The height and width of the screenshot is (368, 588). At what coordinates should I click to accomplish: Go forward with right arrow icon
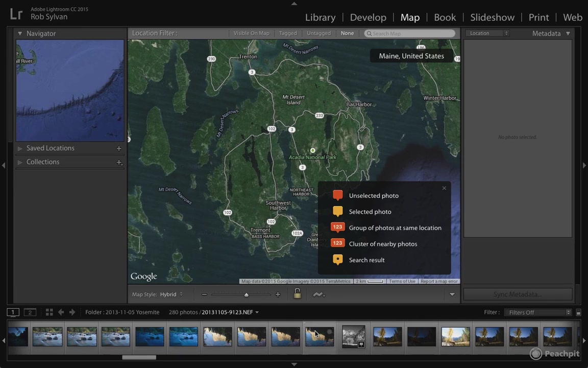[x=72, y=312]
